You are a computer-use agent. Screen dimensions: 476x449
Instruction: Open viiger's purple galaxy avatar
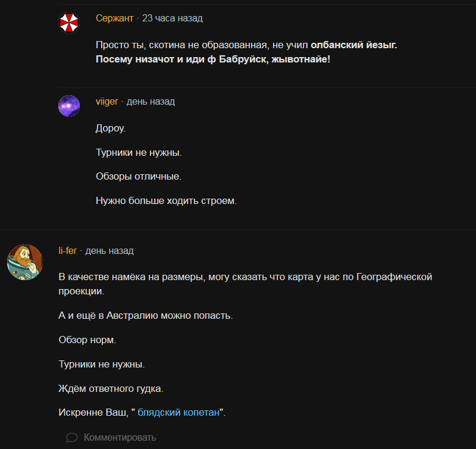pyautogui.click(x=69, y=106)
